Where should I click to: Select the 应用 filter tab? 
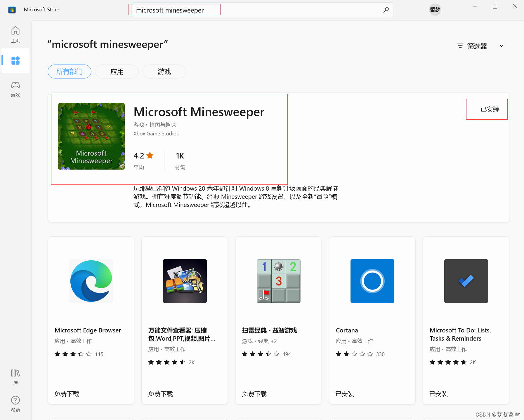coord(117,72)
